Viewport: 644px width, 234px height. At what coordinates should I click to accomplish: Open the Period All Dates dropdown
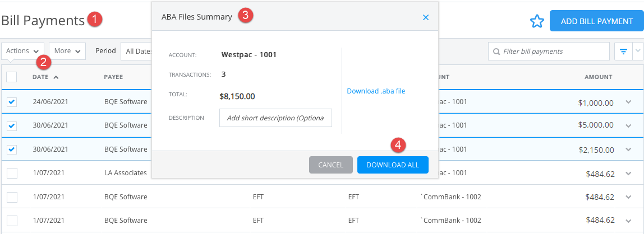137,52
